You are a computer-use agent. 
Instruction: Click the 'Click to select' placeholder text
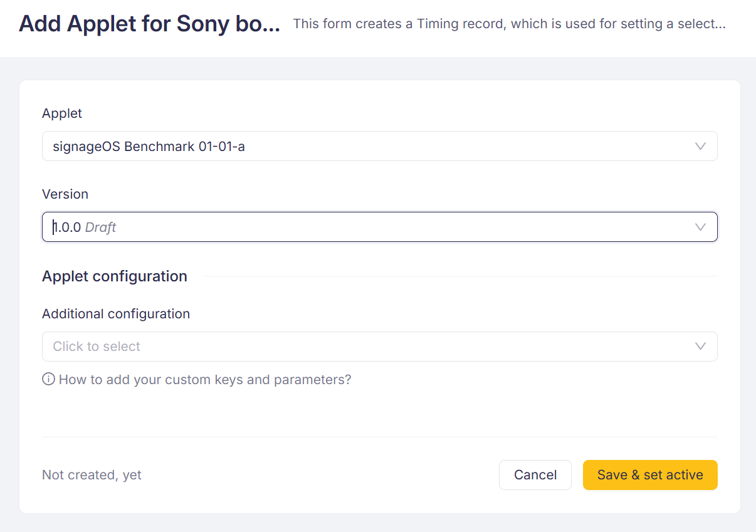click(x=97, y=347)
